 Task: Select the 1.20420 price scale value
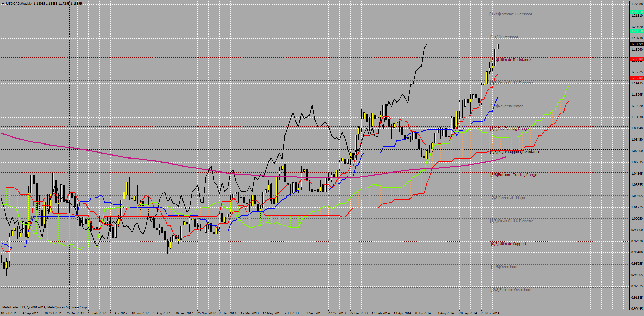[637, 27]
